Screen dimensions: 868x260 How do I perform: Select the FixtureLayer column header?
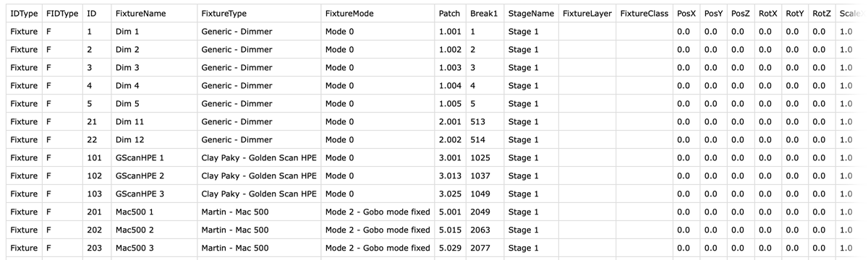pos(587,14)
